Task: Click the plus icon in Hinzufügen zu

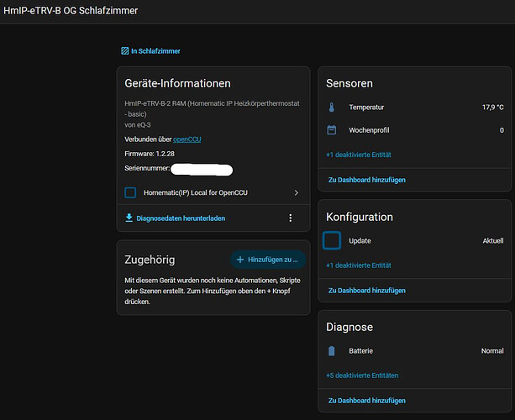Action: tap(240, 260)
